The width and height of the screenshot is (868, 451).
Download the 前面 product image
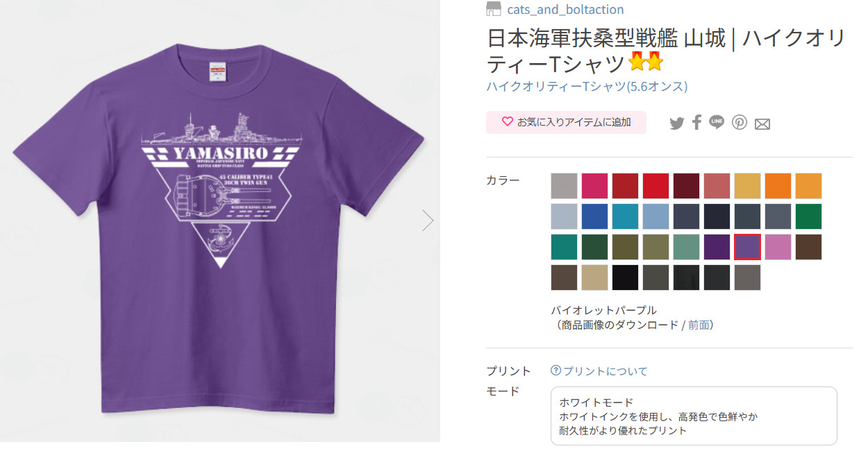tap(699, 325)
